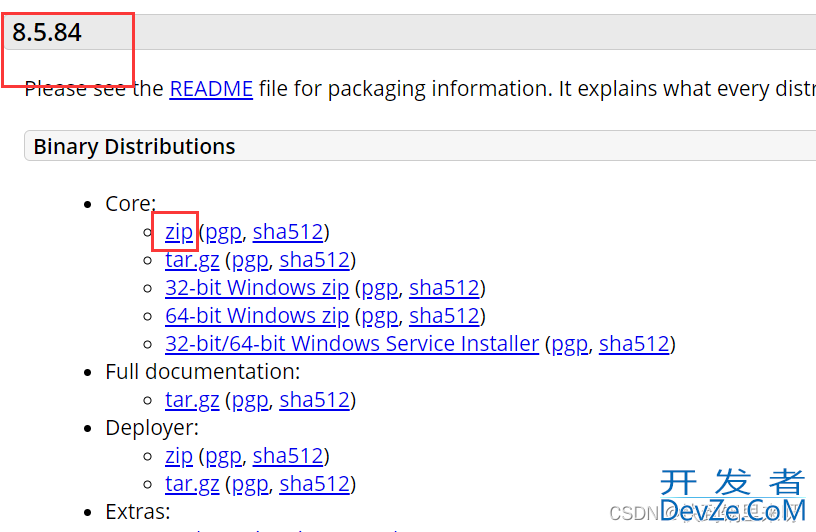Viewport: 816px width, 532px height.
Task: Download Full documentation tar.gz
Action: click(192, 400)
